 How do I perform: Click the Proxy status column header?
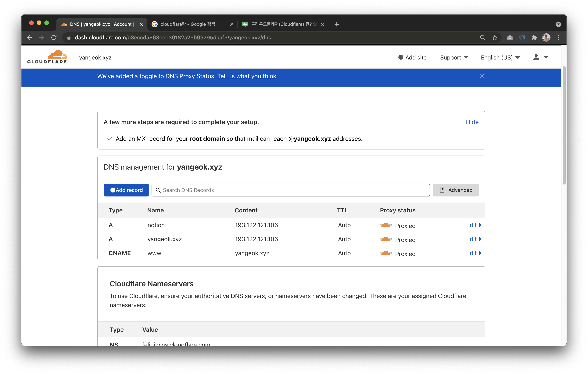(x=398, y=210)
